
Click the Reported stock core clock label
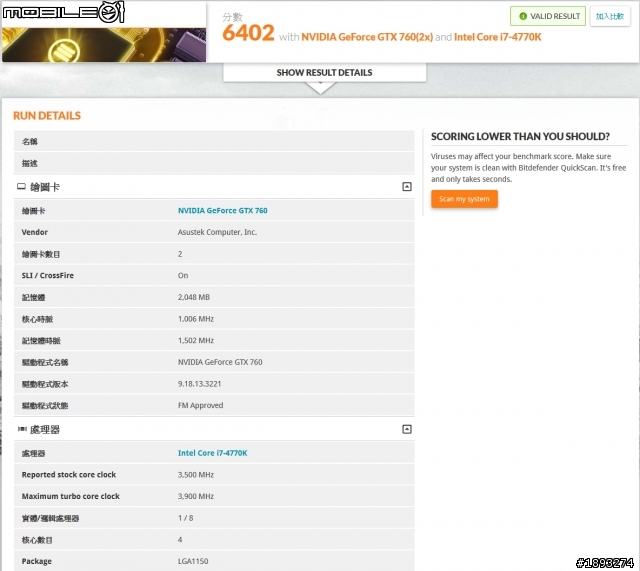click(x=69, y=475)
